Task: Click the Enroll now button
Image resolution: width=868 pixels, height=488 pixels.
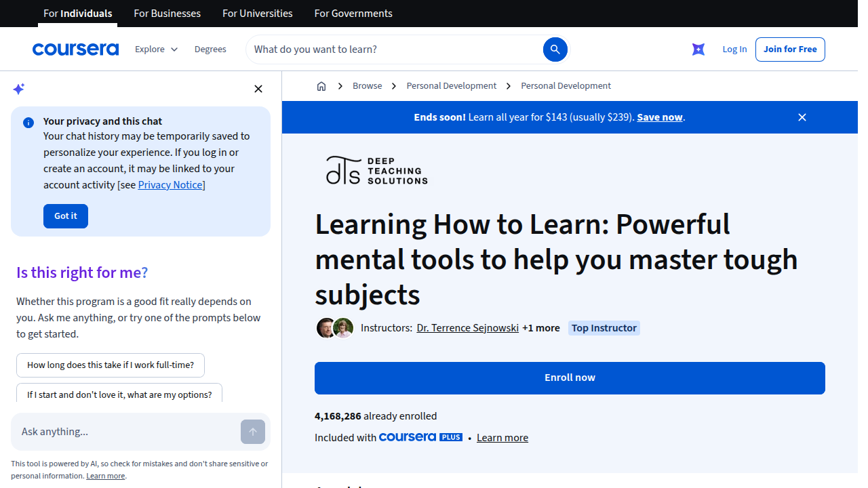Action: (570, 378)
